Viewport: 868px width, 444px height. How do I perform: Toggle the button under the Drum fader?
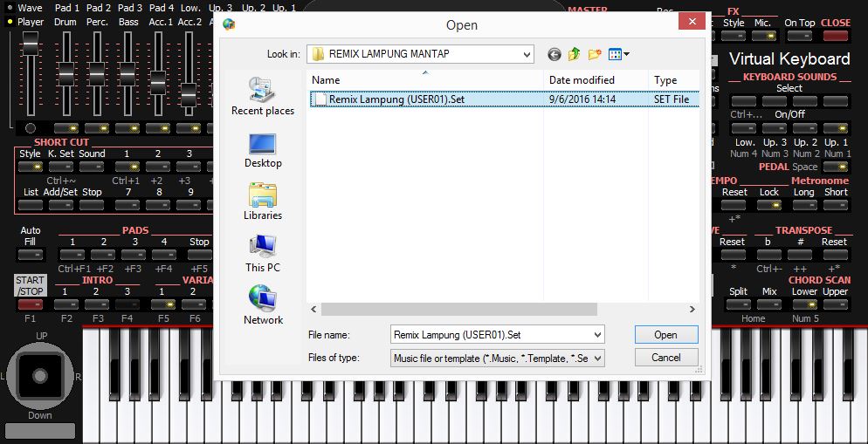coord(65,128)
